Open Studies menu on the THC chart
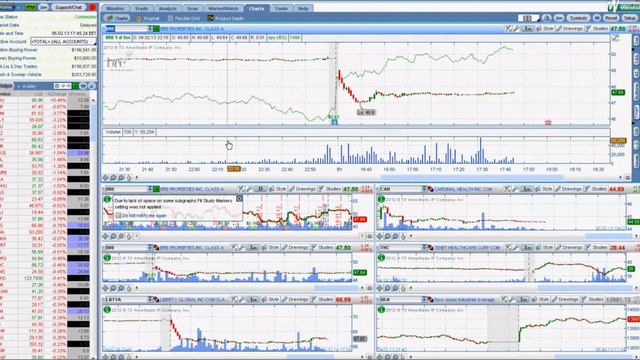 tap(596, 247)
